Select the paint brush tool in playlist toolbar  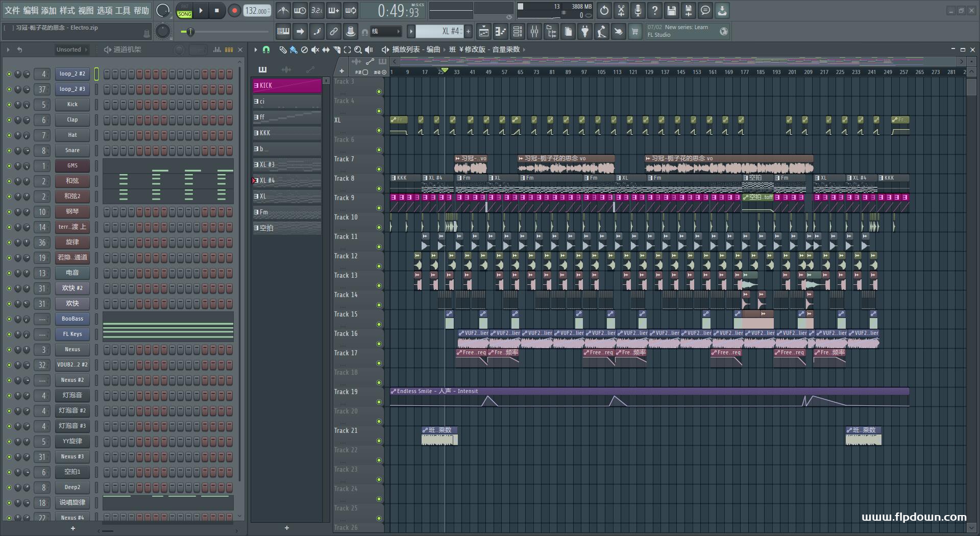pyautogui.click(x=293, y=50)
